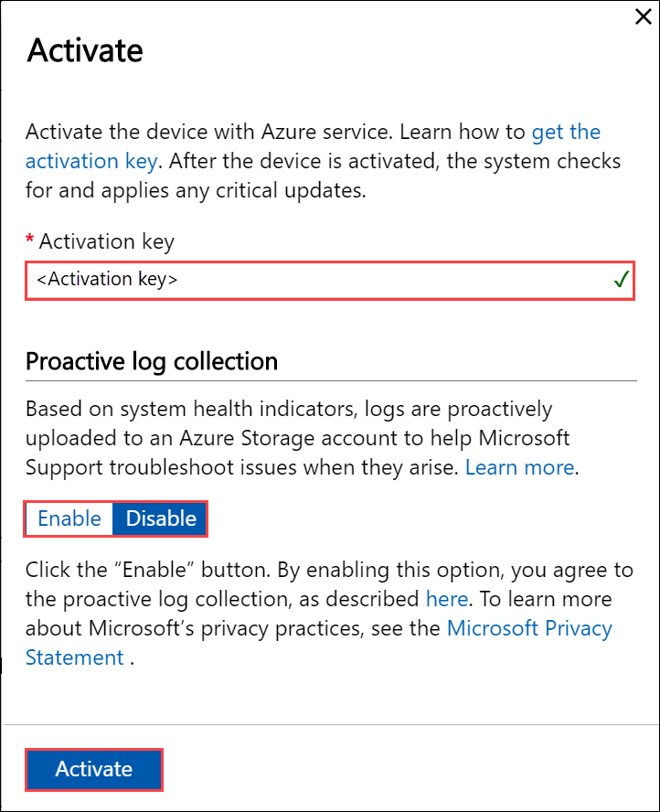The height and width of the screenshot is (812, 660).
Task: Click the green validation checkmark icon
Action: point(621,279)
